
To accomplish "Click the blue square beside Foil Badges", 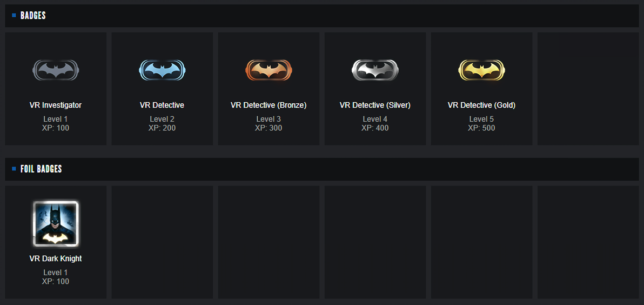I will point(14,169).
